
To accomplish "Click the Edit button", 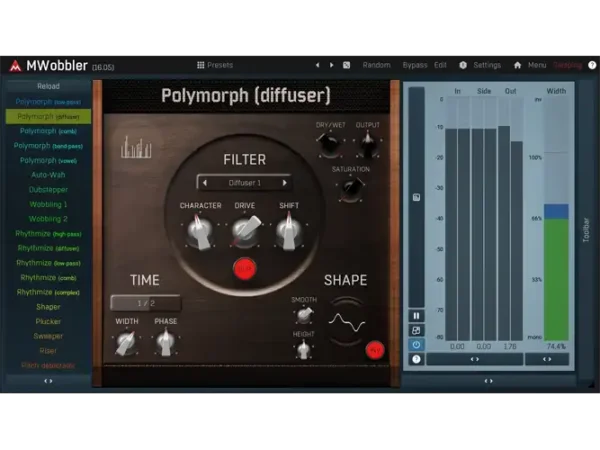I will tap(440, 65).
